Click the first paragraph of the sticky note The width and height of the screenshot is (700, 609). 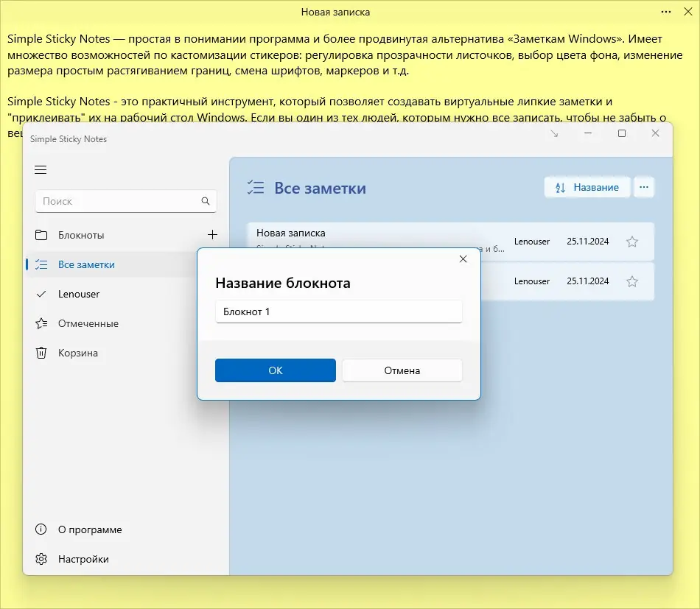(x=345, y=55)
